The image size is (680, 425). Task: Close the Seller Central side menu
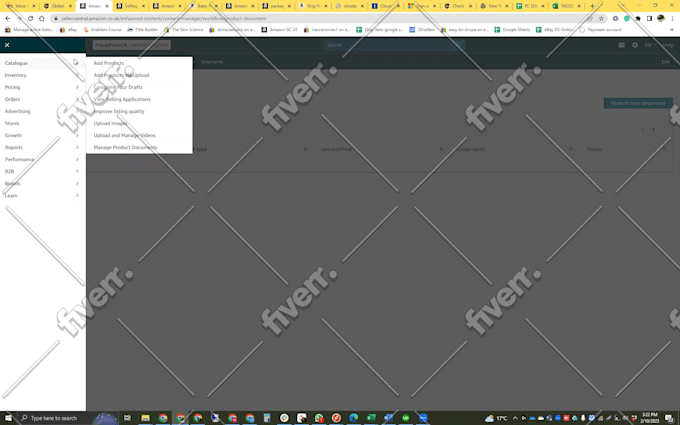click(x=7, y=45)
